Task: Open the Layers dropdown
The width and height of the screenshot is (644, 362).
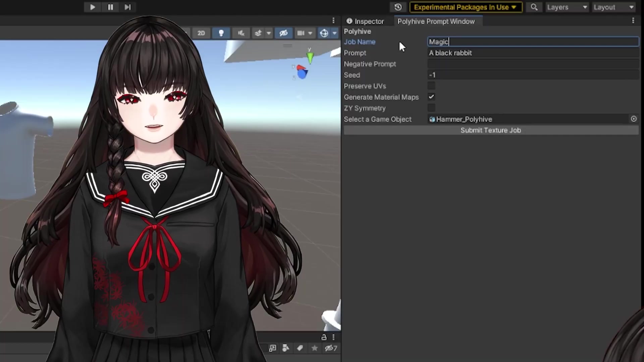Action: point(567,7)
